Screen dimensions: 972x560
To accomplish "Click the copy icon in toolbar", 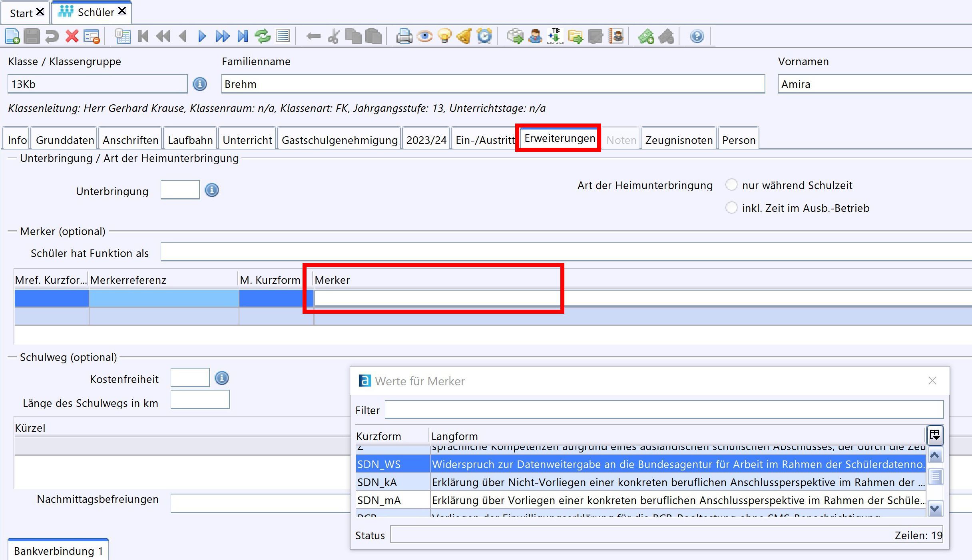I will tap(353, 36).
